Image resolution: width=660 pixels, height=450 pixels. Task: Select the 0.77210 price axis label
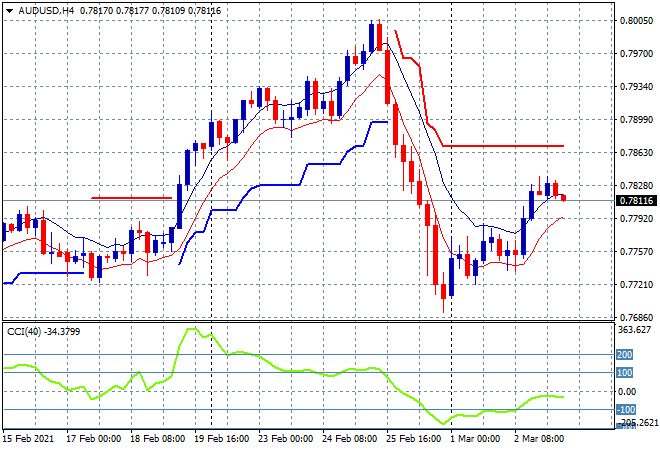point(636,285)
